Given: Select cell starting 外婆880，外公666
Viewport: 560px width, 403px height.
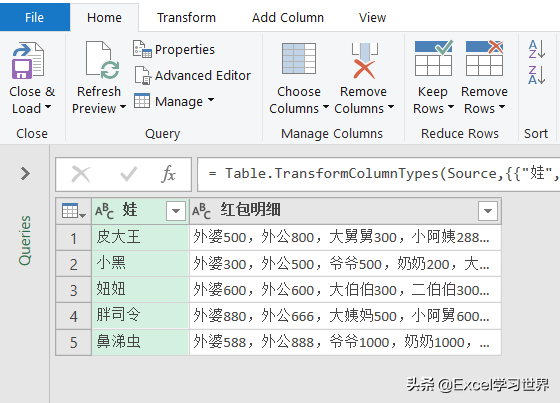Looking at the screenshot, I should point(345,316).
